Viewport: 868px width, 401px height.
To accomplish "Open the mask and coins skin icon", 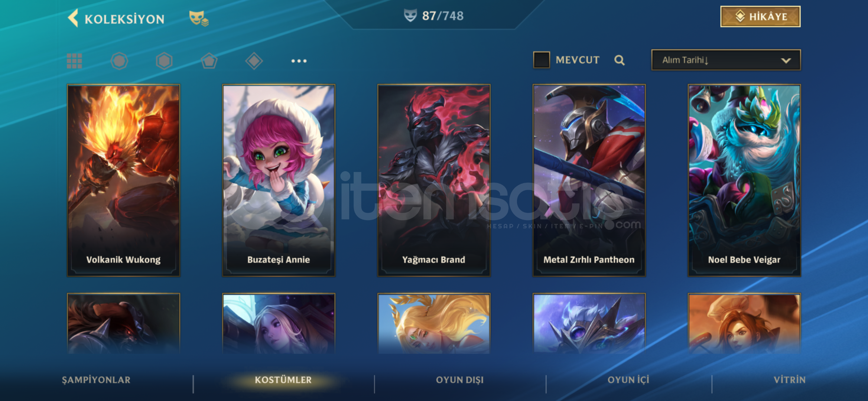I will click(x=199, y=18).
